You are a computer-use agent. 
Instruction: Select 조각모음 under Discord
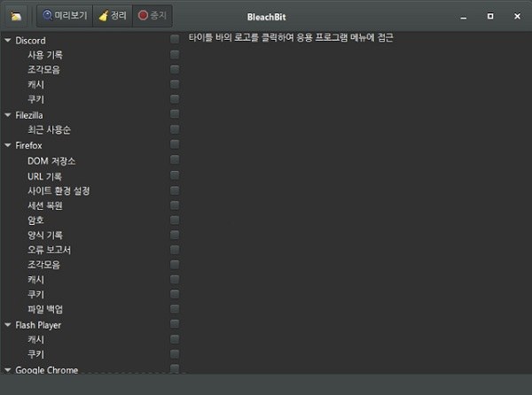[43, 70]
